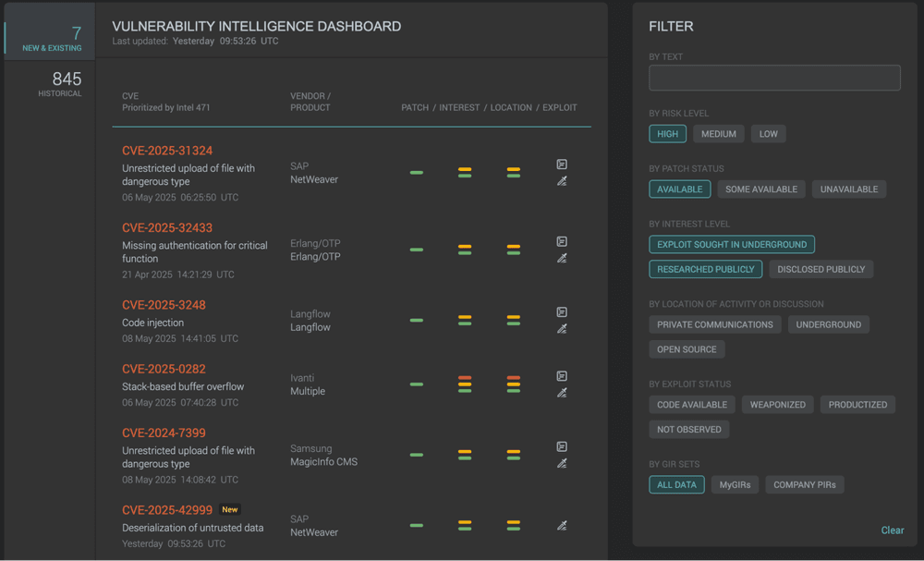Open report icon for CVE-2025-32433
This screenshot has height=561, width=924.
562,241
